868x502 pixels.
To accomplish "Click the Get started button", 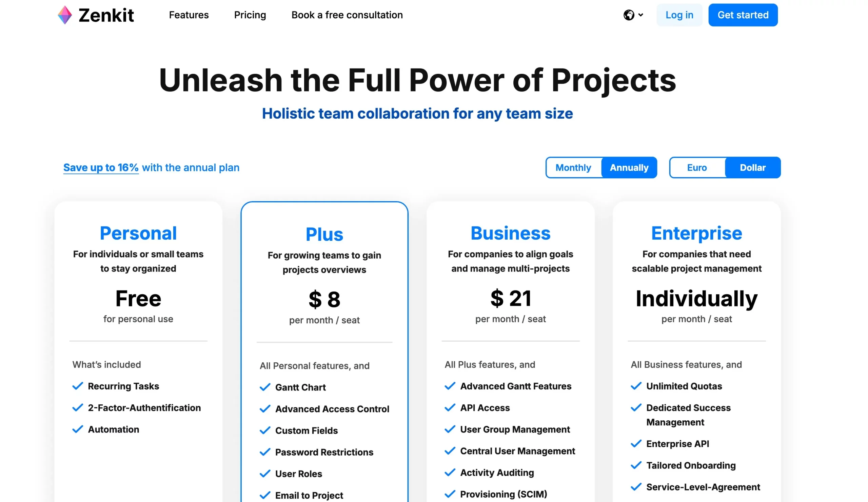I will tap(743, 15).
